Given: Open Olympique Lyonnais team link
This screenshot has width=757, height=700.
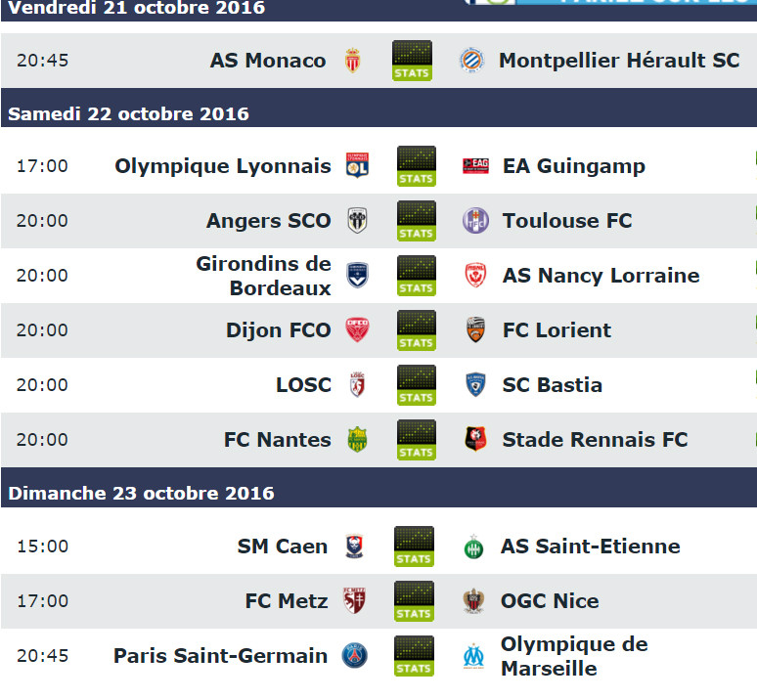Looking at the screenshot, I should pyautogui.click(x=223, y=166).
